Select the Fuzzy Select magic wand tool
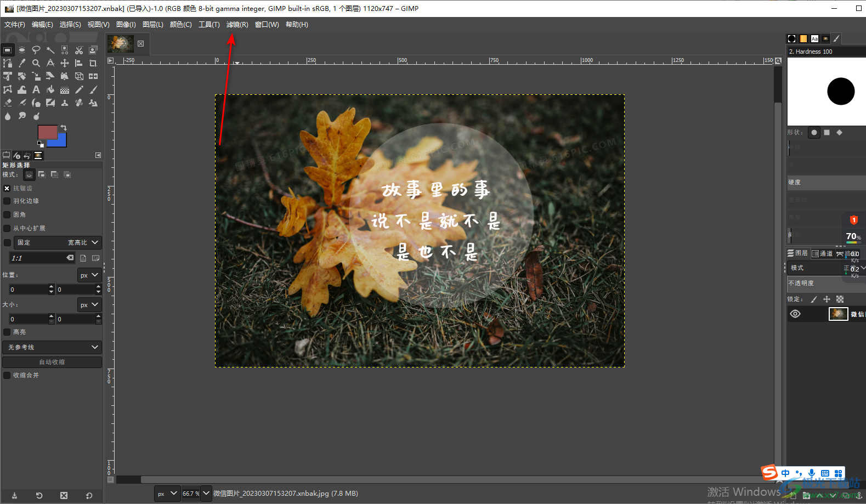Screen dimensions: 866x504 click(50, 50)
